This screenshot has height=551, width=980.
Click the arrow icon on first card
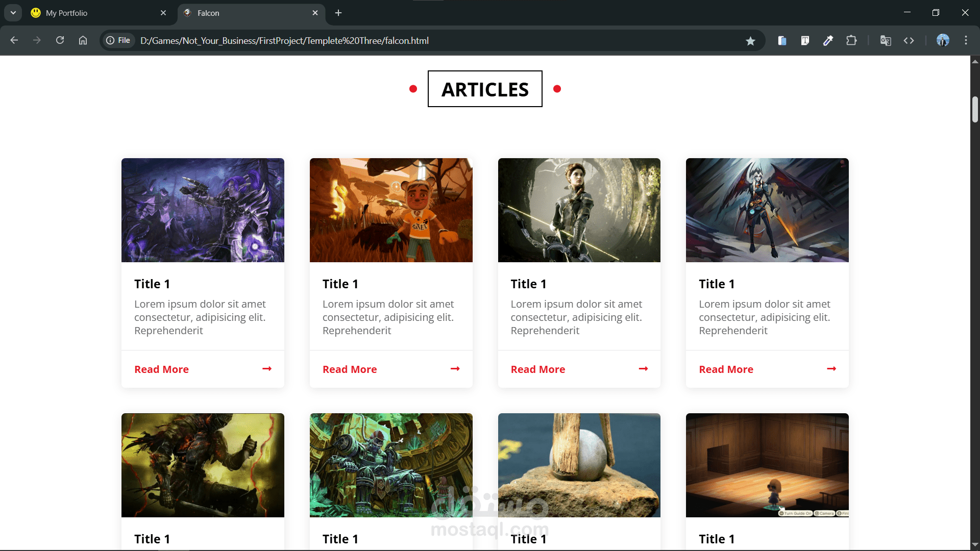pyautogui.click(x=267, y=368)
